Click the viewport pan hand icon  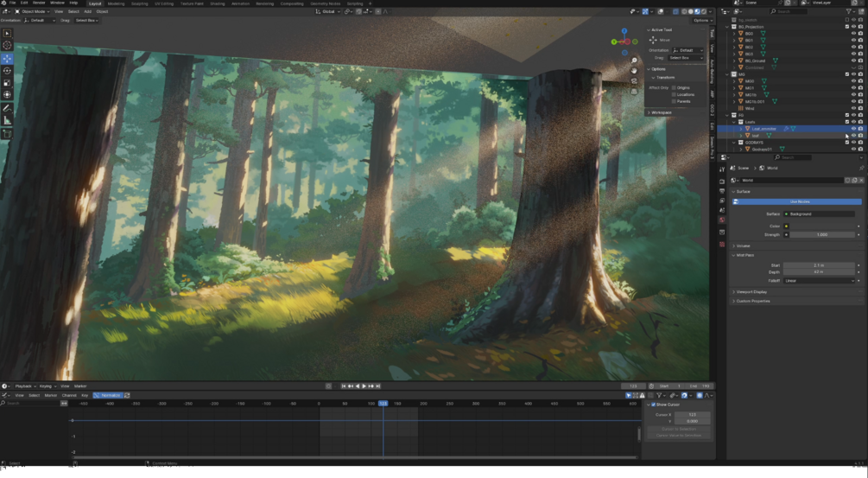[634, 70]
